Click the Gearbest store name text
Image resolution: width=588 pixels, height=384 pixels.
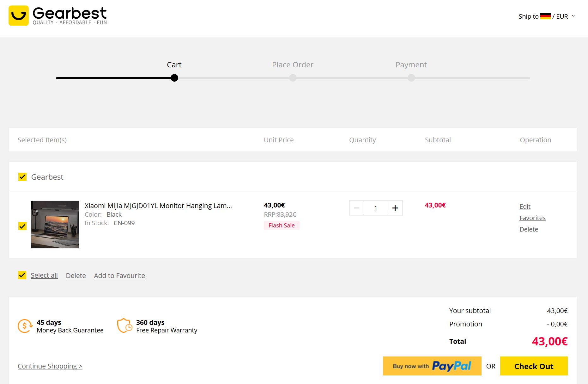[x=47, y=177]
